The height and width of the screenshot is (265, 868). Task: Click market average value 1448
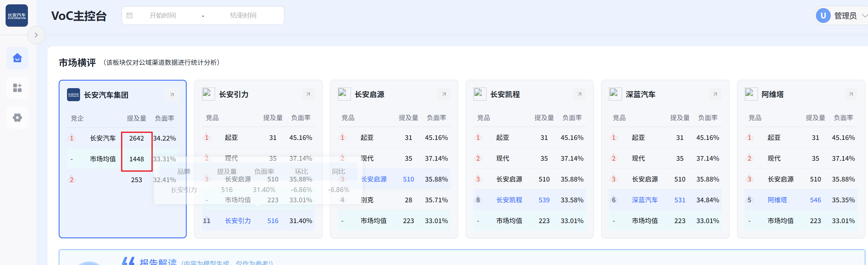(x=136, y=159)
